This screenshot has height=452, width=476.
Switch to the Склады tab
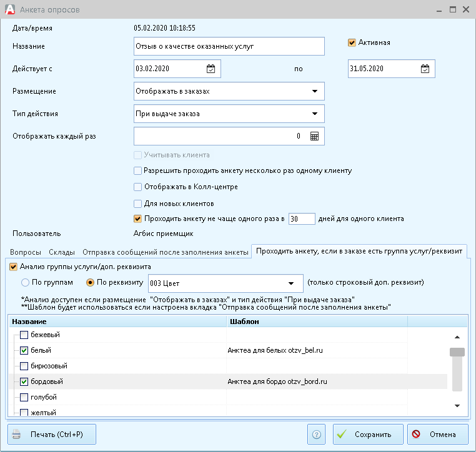coord(62,252)
